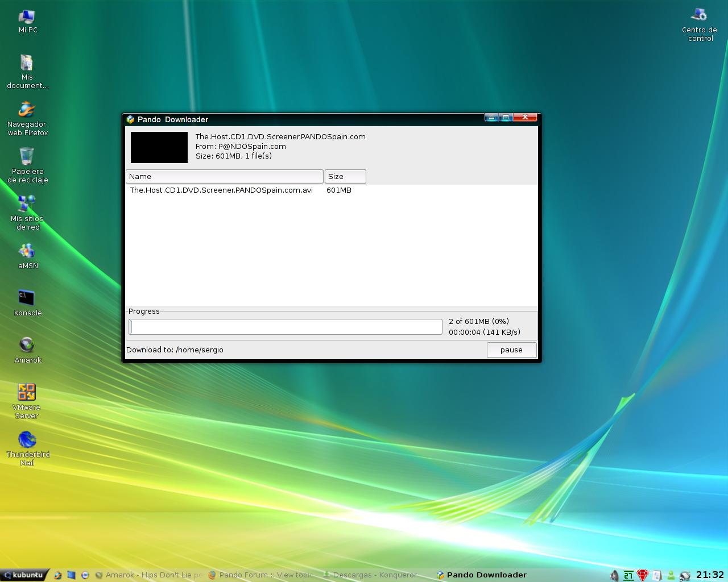This screenshot has height=582, width=728.
Task: Switch to Pando Forum taskbar entry
Action: pyautogui.click(x=260, y=575)
